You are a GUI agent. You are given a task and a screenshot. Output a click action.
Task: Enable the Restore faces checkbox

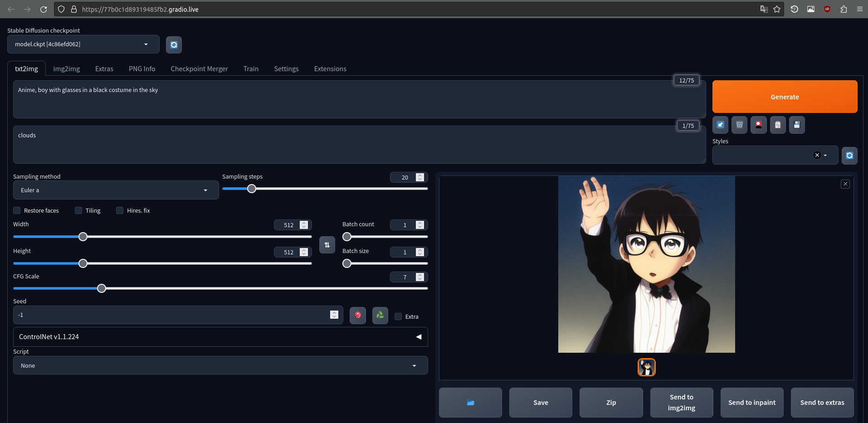[x=17, y=210]
